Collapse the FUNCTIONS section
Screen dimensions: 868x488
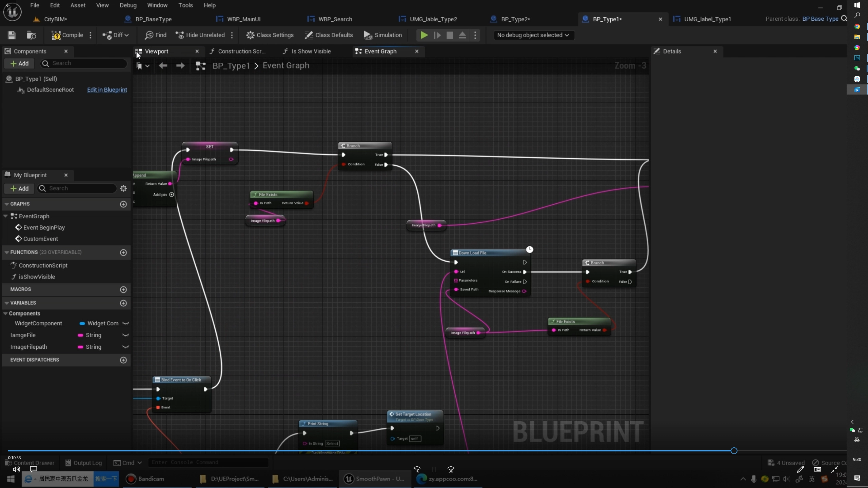point(6,252)
